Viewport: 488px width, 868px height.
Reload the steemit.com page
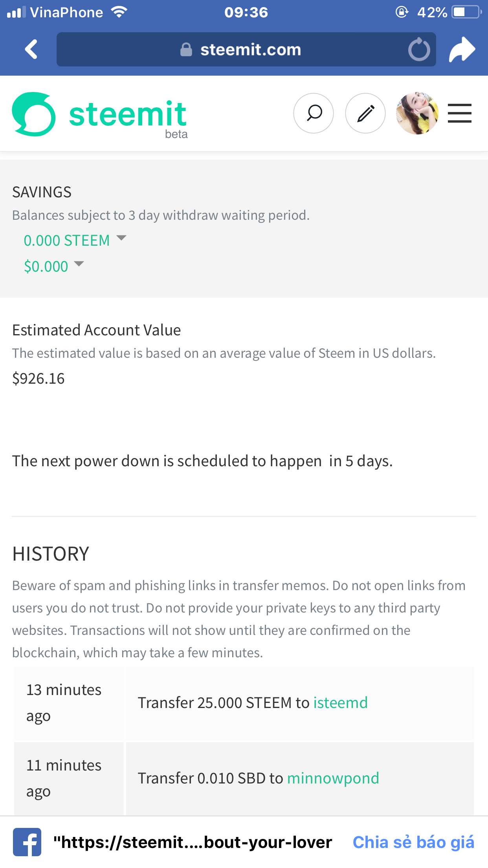pyautogui.click(x=419, y=50)
